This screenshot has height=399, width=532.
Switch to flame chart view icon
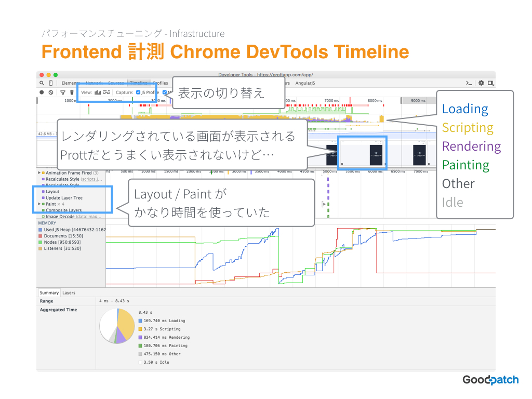107,92
